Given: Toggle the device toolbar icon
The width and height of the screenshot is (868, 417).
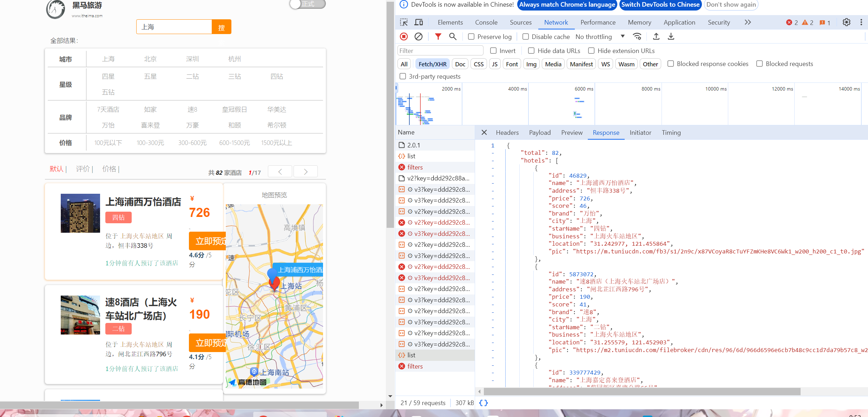Looking at the screenshot, I should point(419,22).
